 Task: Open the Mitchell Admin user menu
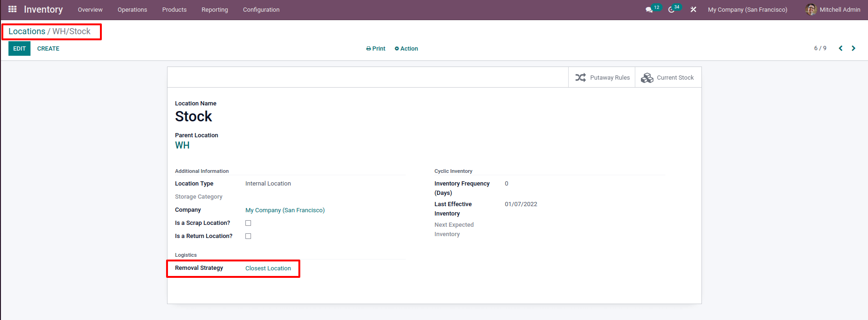click(833, 9)
